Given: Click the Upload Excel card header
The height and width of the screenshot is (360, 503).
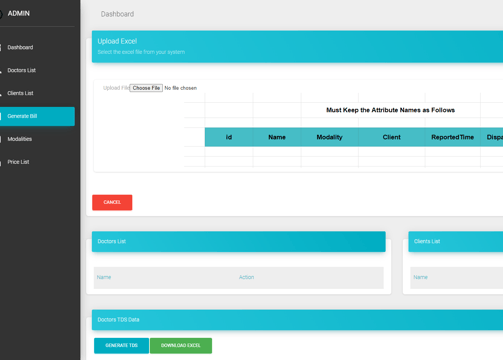Looking at the screenshot, I should (x=297, y=47).
